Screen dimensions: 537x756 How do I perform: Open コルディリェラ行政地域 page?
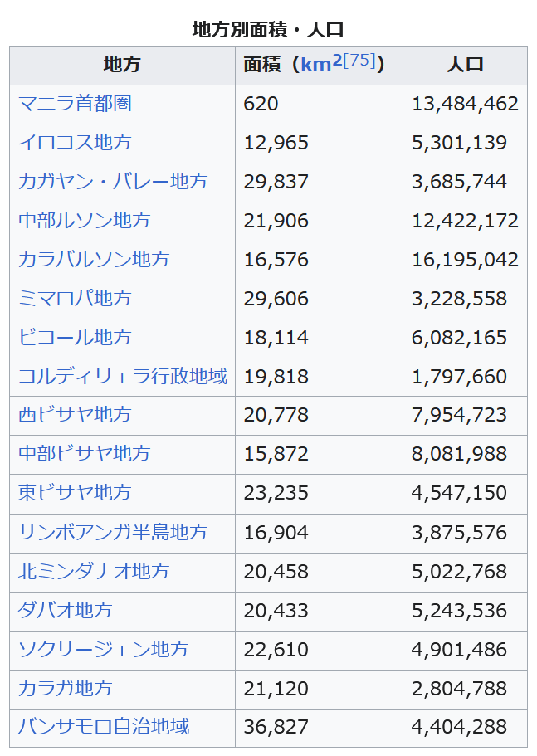[122, 377]
